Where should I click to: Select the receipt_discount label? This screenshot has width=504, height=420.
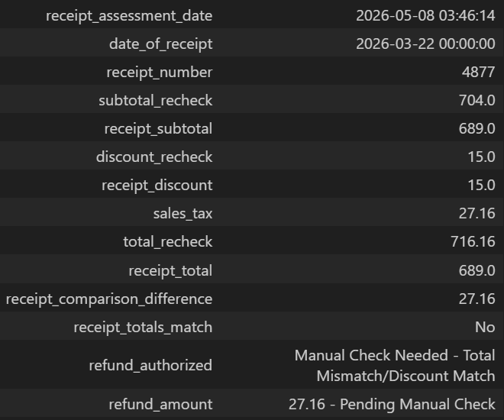[157, 186]
